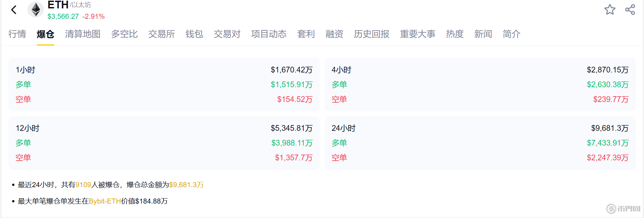Open the 多空比 tab
Screen dimensions: 644x218
tap(124, 34)
